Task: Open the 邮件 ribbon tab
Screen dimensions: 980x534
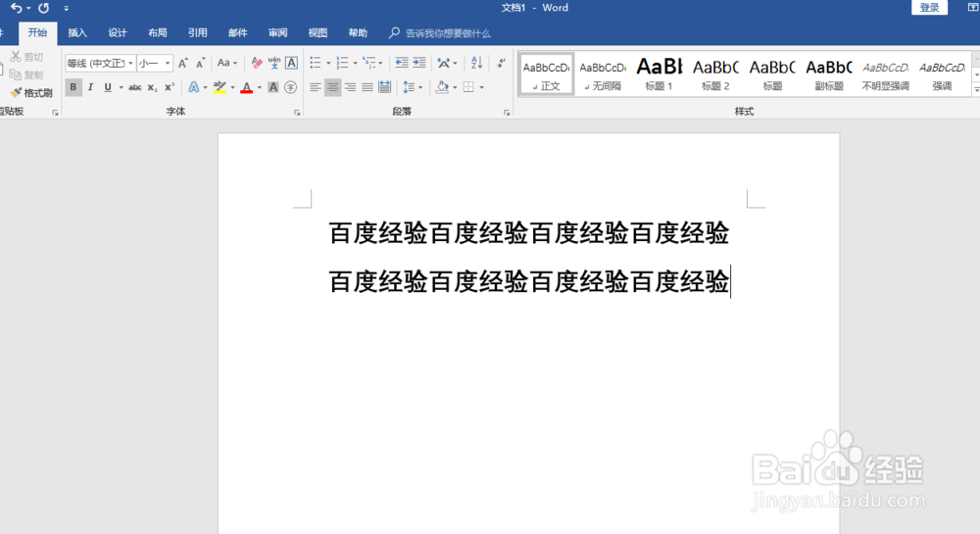Action: click(x=237, y=33)
